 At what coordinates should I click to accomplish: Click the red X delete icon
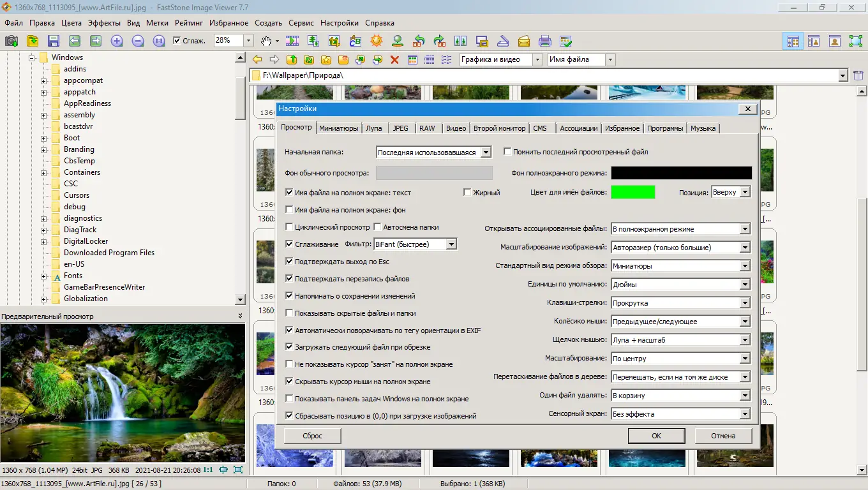(394, 59)
